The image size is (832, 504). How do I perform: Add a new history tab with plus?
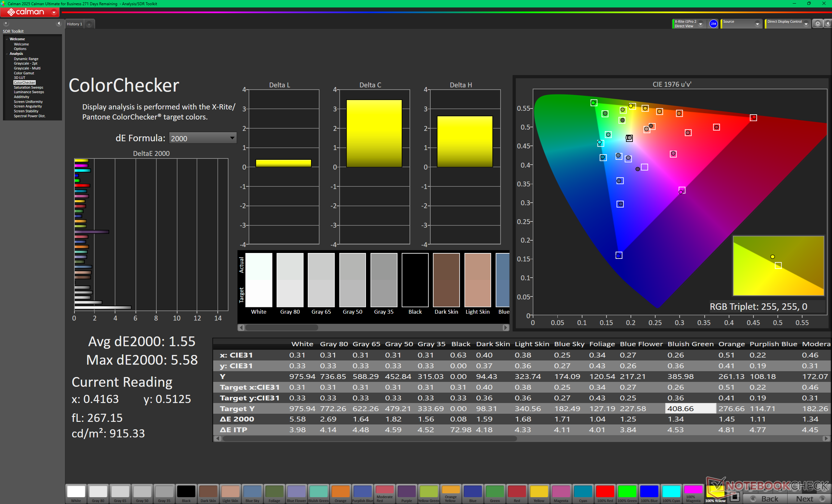pos(89,24)
